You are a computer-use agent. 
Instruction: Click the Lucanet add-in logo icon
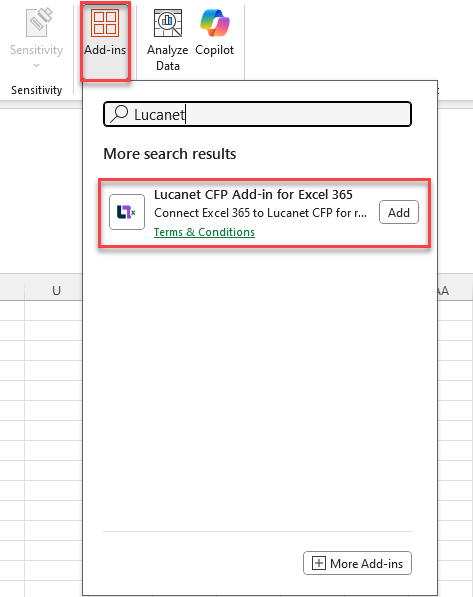(127, 212)
